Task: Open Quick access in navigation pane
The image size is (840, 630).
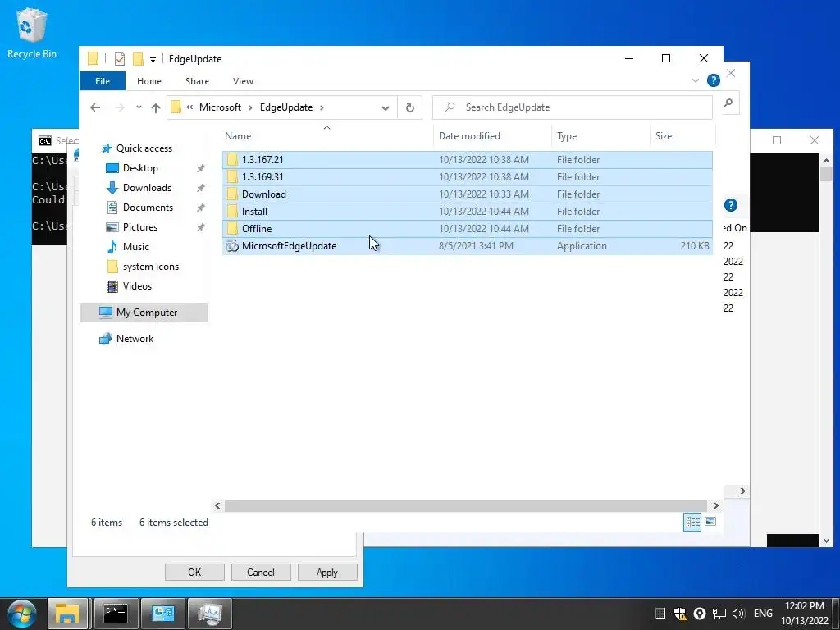Action: [x=144, y=148]
